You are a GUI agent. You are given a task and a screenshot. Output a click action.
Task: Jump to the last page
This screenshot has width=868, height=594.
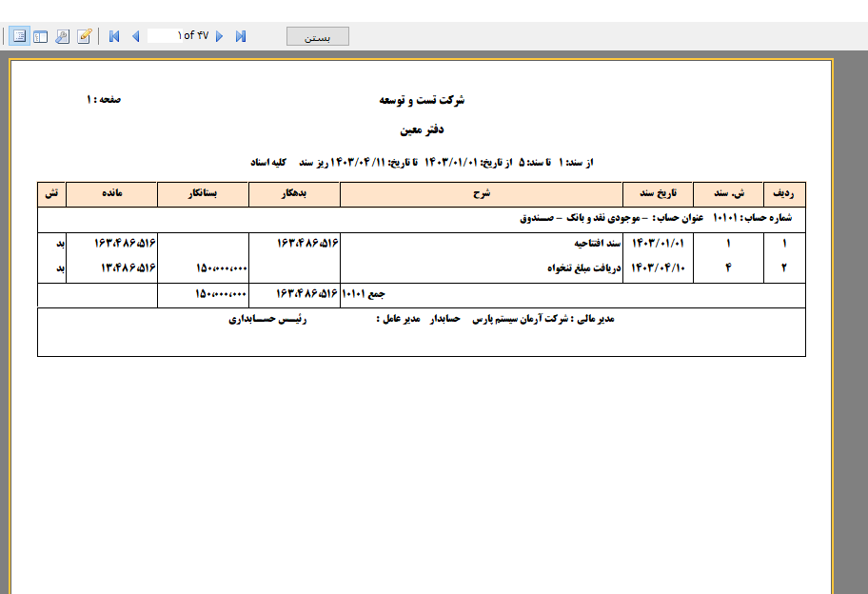click(240, 36)
